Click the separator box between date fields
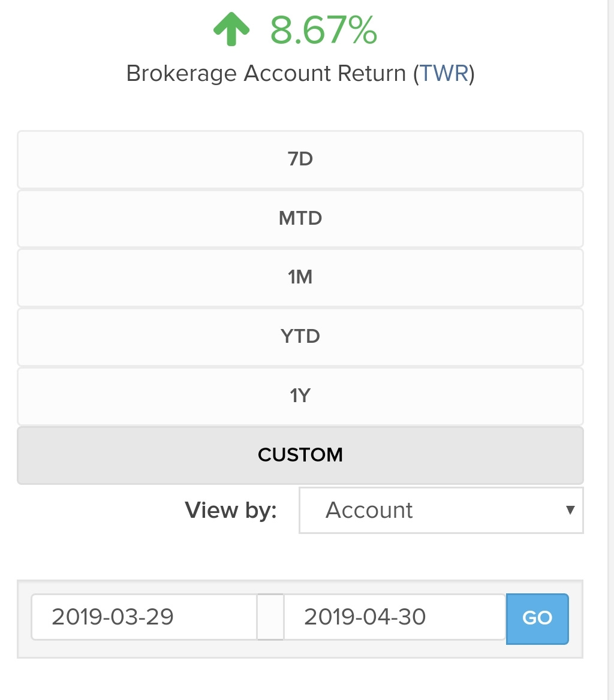The image size is (614, 700). pos(270,617)
